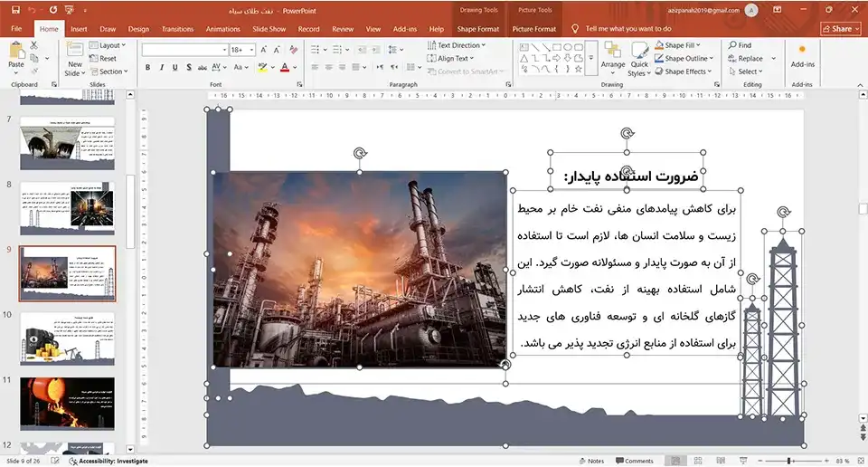
Task: Select the star shape in shapes gallery
Action: click(579, 70)
